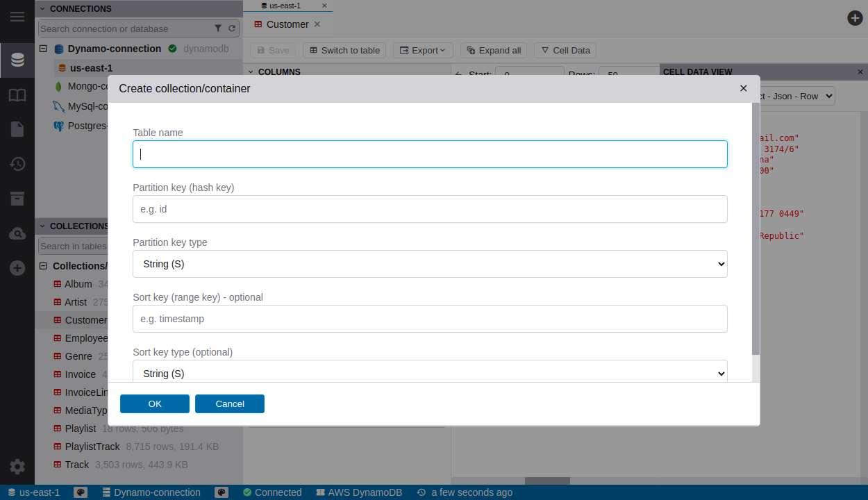This screenshot has height=500, width=868.
Task: Click the Partition key input field
Action: click(x=430, y=209)
